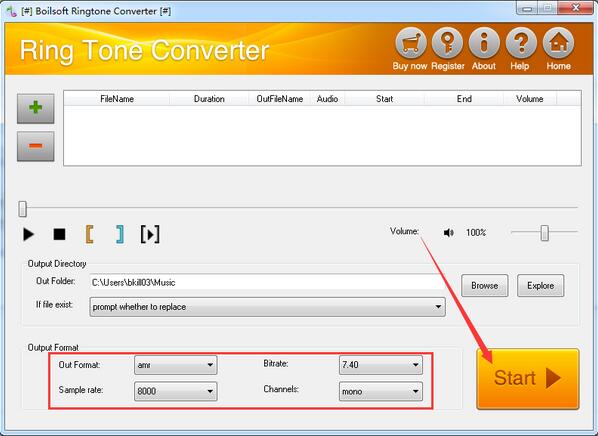The width and height of the screenshot is (598, 436).
Task: Open the Help question mark icon
Action: [521, 43]
